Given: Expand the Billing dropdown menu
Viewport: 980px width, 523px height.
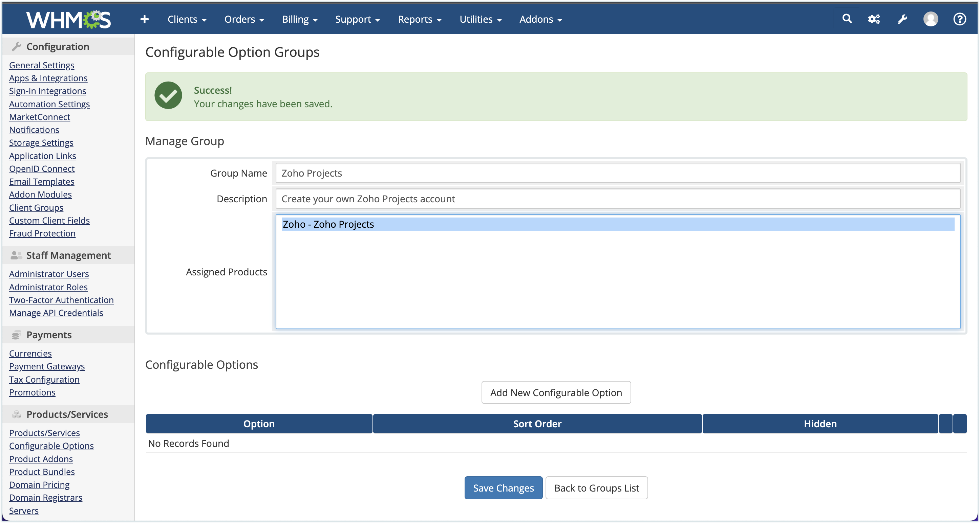Looking at the screenshot, I should 299,19.
